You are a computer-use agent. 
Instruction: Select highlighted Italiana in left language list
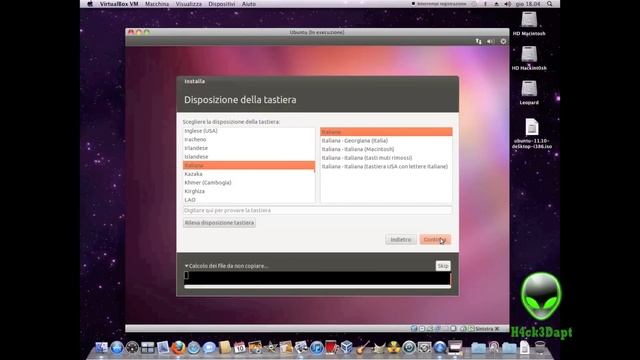click(248, 165)
